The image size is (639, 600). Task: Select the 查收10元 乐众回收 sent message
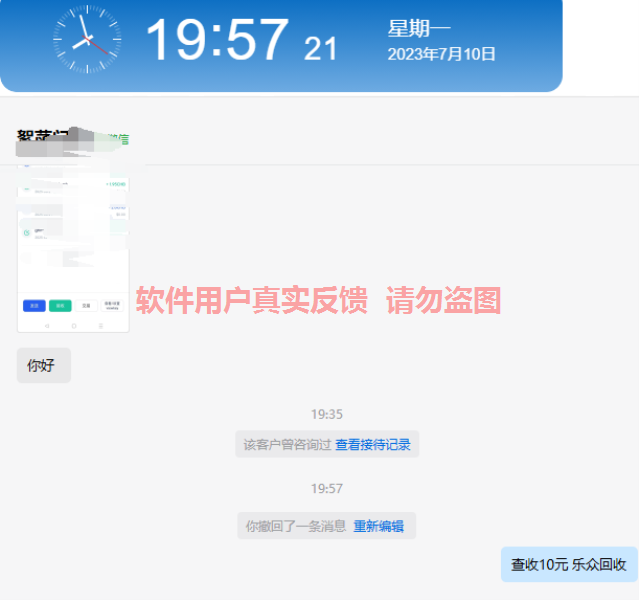pos(568,565)
